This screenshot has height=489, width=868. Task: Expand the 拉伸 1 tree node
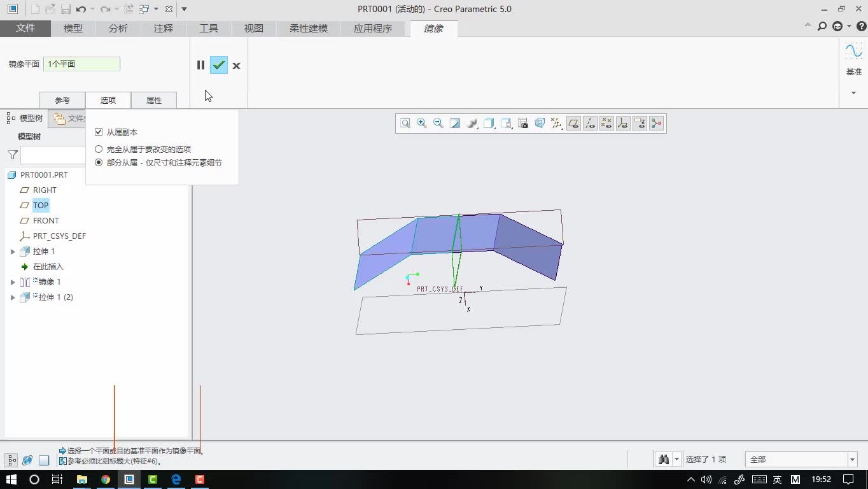13,251
